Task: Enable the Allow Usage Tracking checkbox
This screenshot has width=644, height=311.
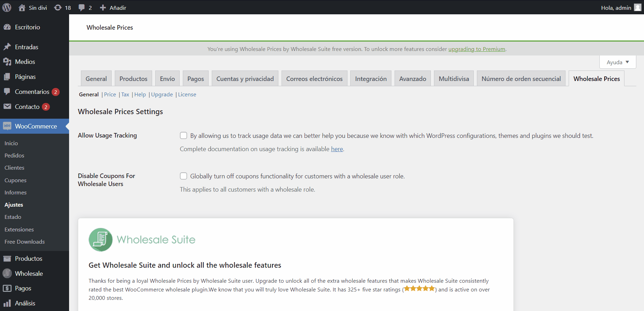Action: pyautogui.click(x=184, y=135)
